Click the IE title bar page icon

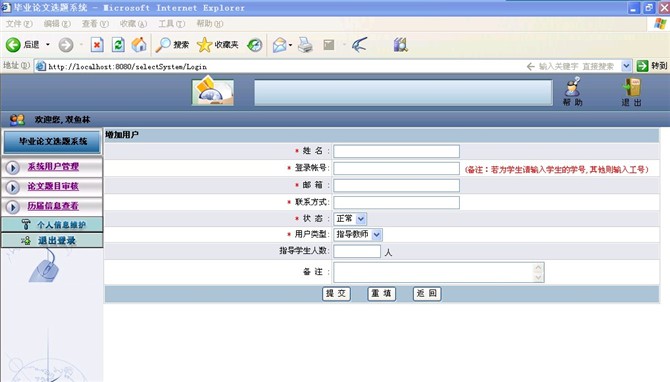coord(6,7)
